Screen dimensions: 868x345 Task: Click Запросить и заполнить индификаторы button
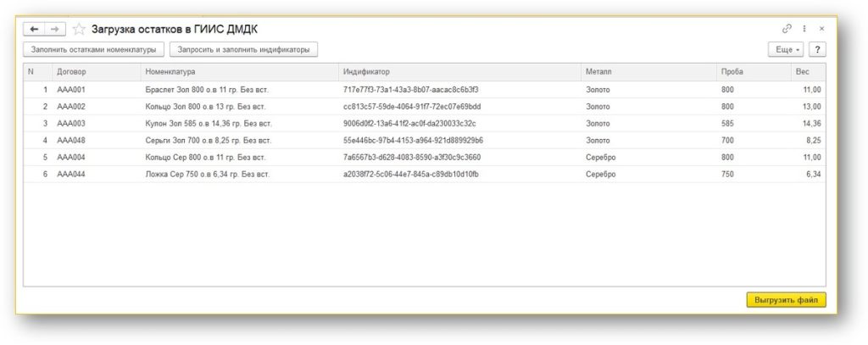point(243,50)
